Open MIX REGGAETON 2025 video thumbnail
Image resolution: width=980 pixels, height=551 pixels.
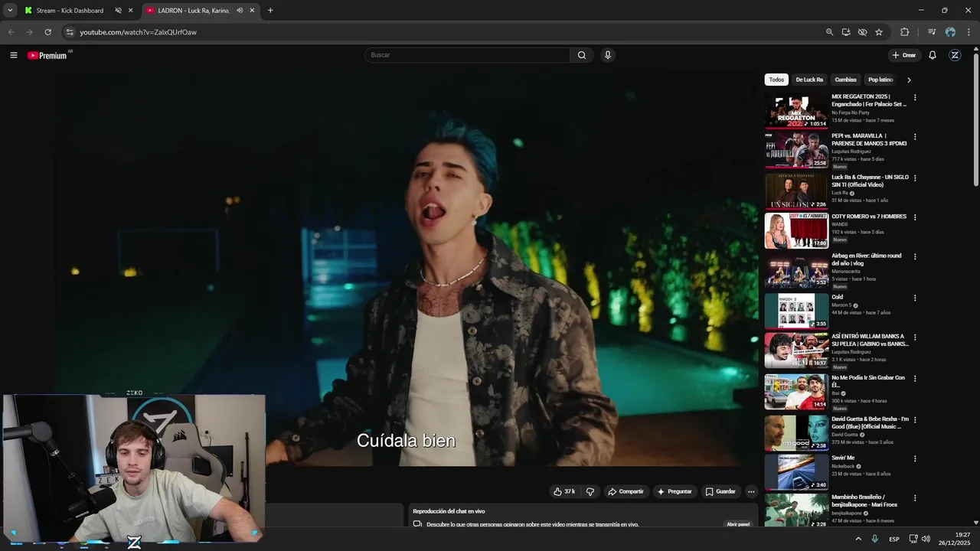796,111
